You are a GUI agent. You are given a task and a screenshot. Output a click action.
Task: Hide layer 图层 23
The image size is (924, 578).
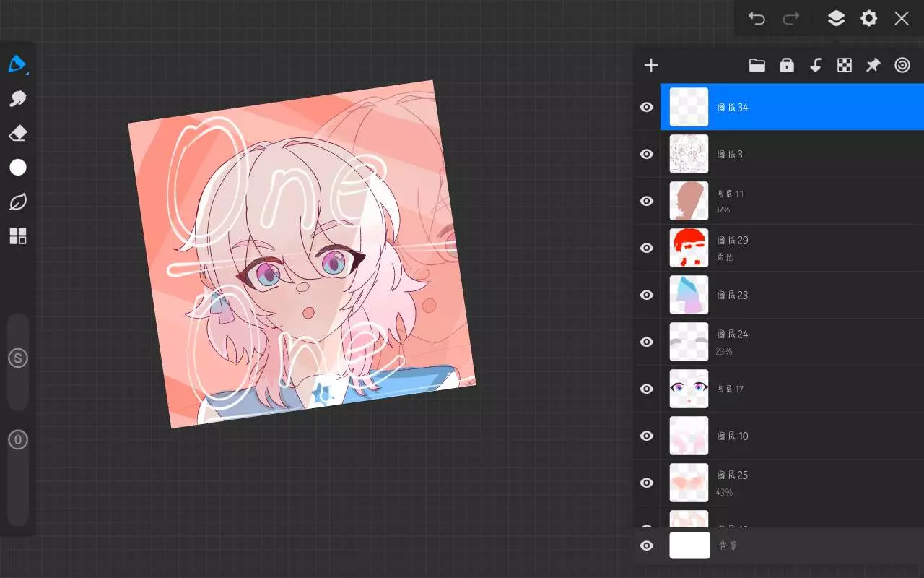pos(647,295)
